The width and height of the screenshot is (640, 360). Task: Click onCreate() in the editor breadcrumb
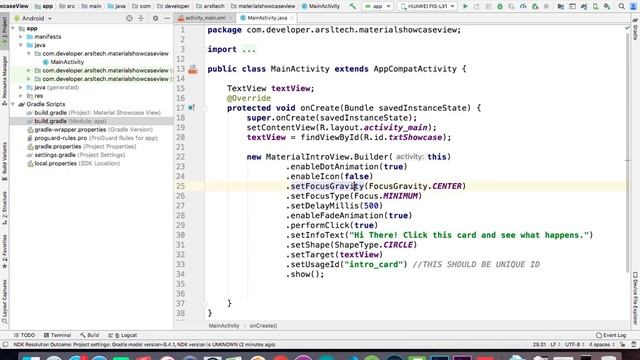263,326
